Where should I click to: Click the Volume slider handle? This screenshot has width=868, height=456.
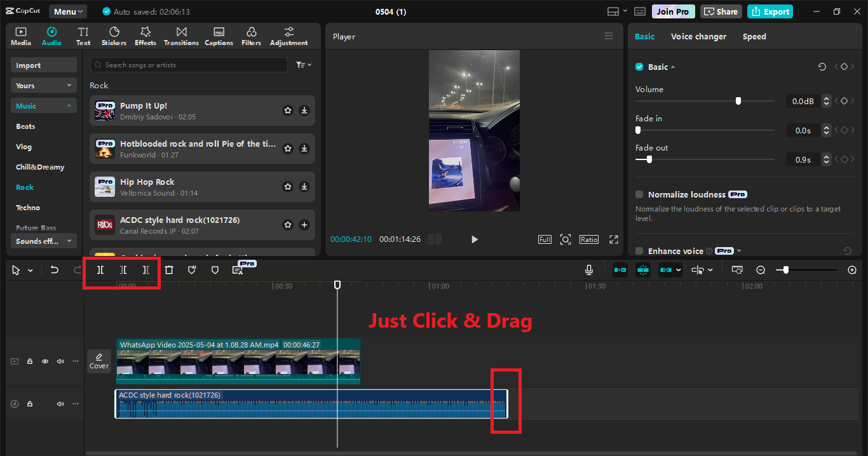[x=738, y=101]
